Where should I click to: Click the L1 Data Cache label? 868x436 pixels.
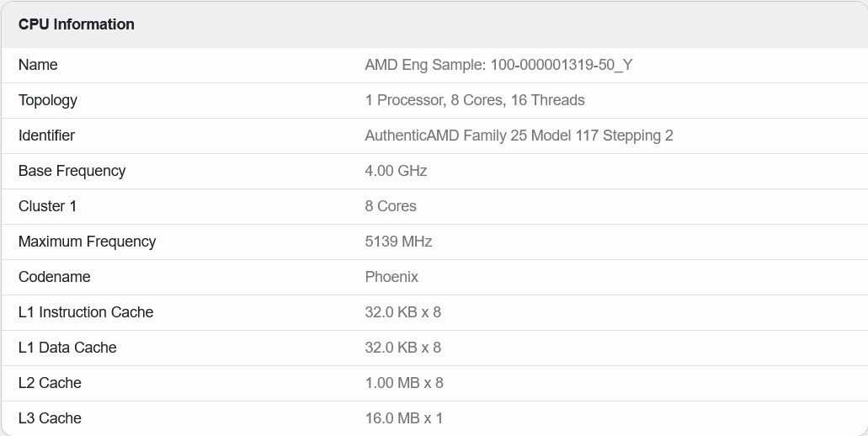pyautogui.click(x=67, y=348)
